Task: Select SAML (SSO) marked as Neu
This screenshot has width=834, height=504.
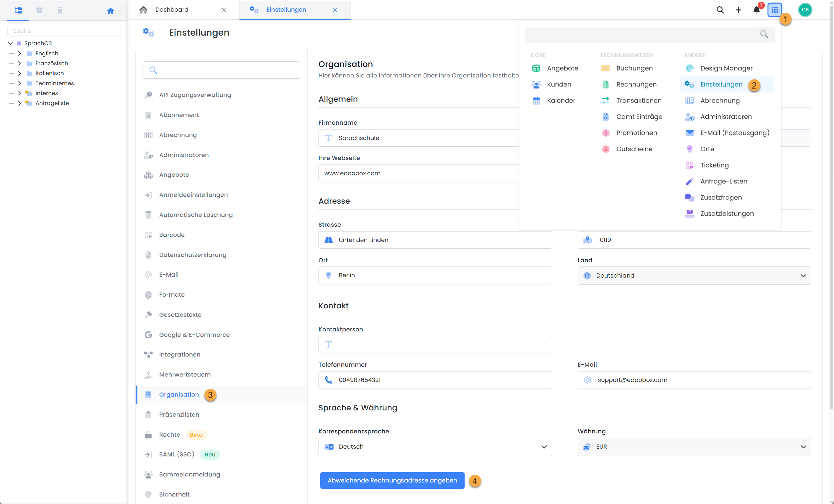Action: 176,454
